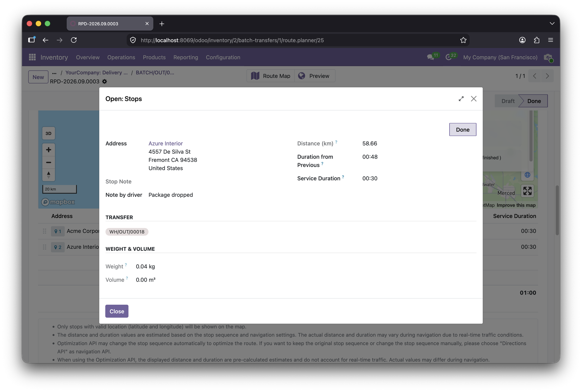Bookmark this page with the star icon

point(463,40)
